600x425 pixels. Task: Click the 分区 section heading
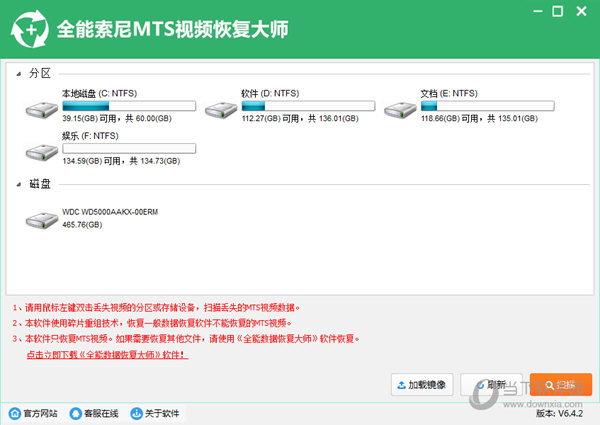(40, 73)
